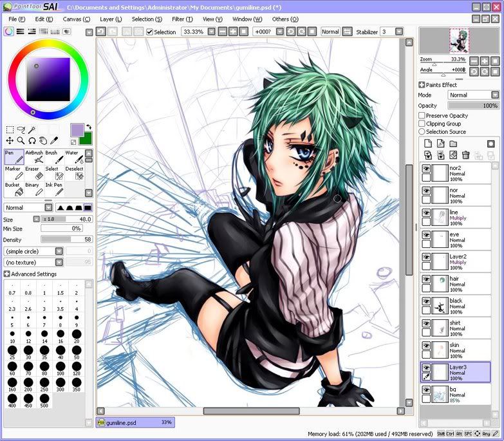This screenshot has height=441, width=504.
Task: Open the Stabilizer value dropdown
Action: [x=399, y=32]
